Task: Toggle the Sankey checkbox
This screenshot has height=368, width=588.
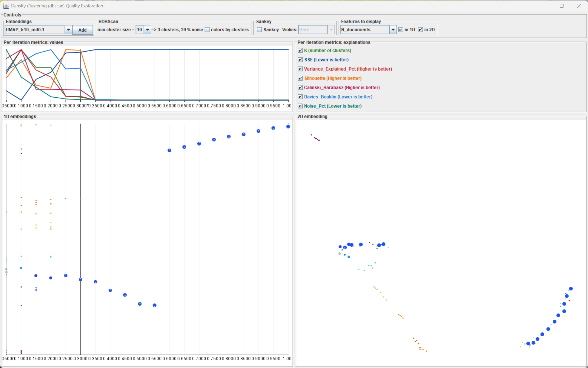Action: (x=259, y=30)
